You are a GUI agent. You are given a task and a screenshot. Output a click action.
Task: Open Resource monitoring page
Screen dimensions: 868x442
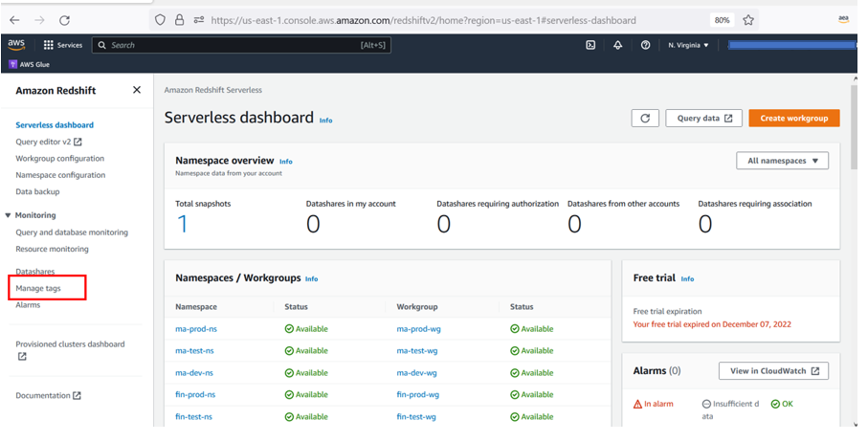tap(52, 249)
